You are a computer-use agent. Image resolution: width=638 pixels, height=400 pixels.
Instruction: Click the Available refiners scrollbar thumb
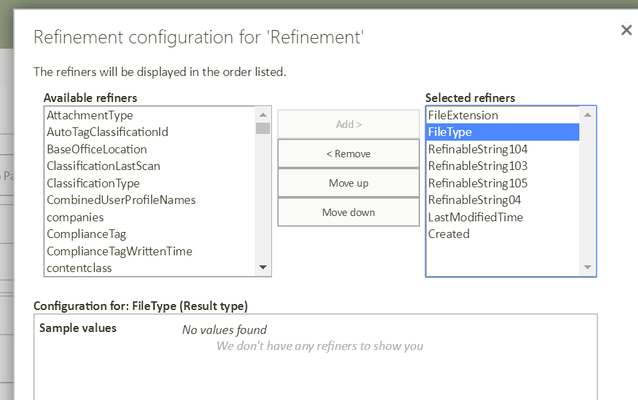tap(263, 129)
